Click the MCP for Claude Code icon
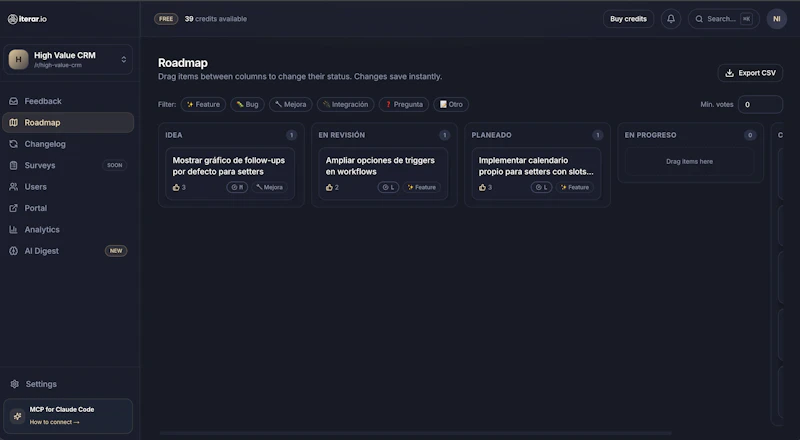The height and width of the screenshot is (440, 800). [x=17, y=416]
